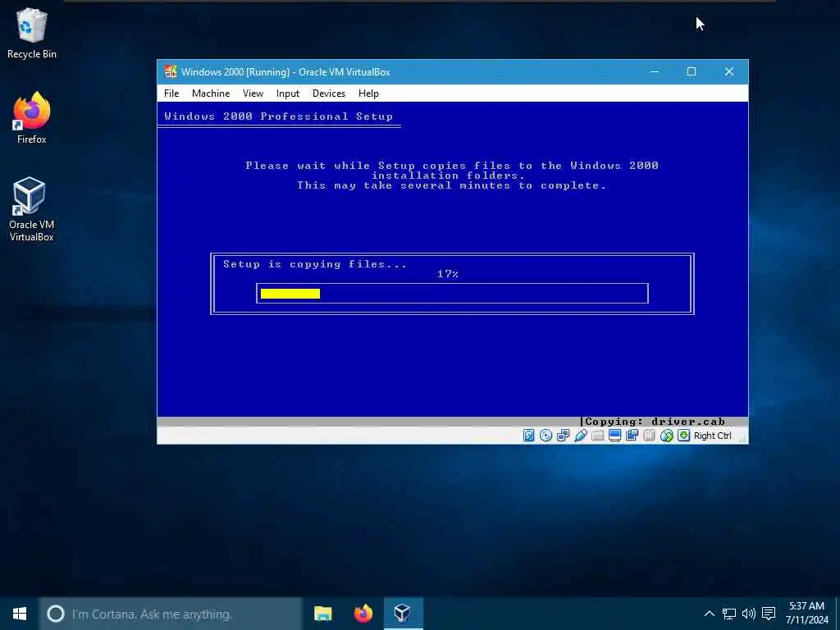Click the network adapter status icon

point(563,436)
